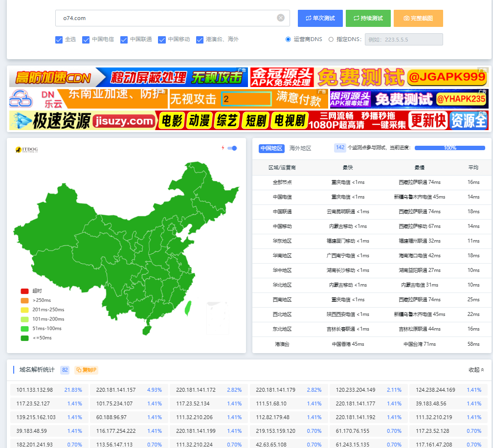Click the 持续测试 button
Viewport: 493px width, 448px height.
(368, 18)
